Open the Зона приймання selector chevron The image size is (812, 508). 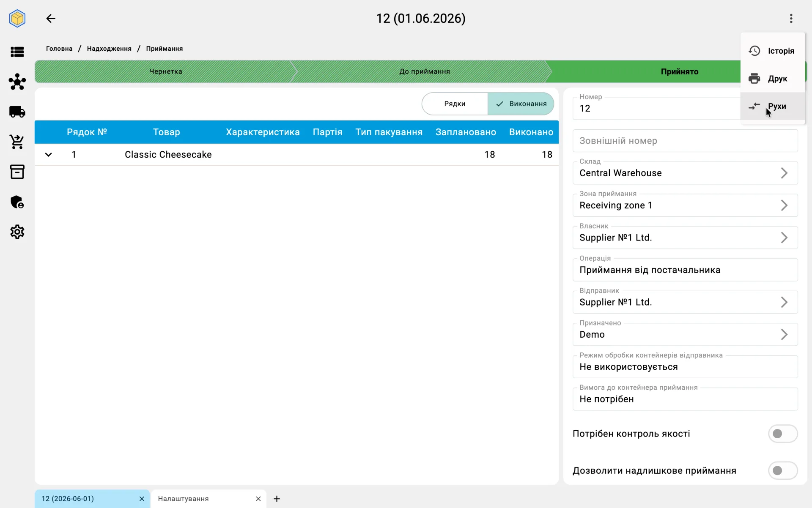(x=784, y=205)
